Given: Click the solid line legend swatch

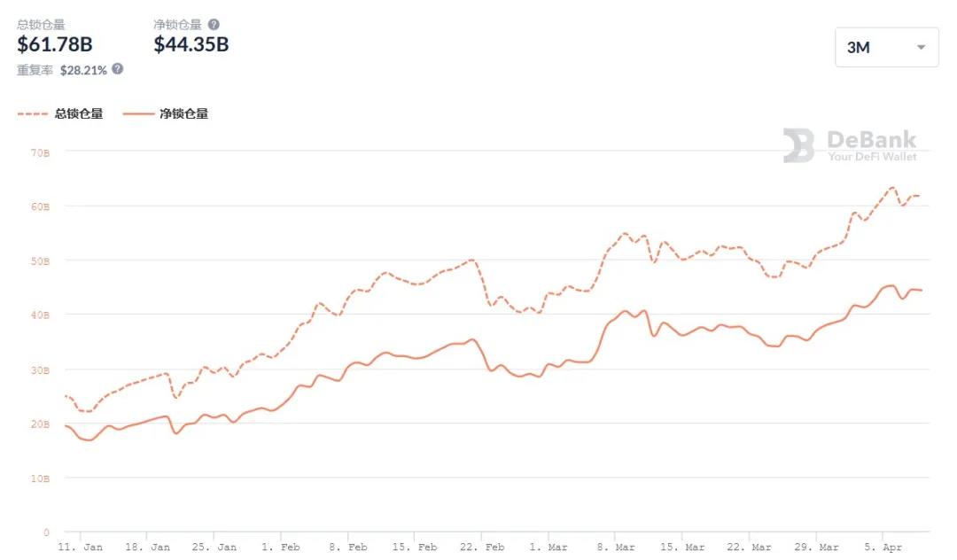Looking at the screenshot, I should [x=137, y=113].
